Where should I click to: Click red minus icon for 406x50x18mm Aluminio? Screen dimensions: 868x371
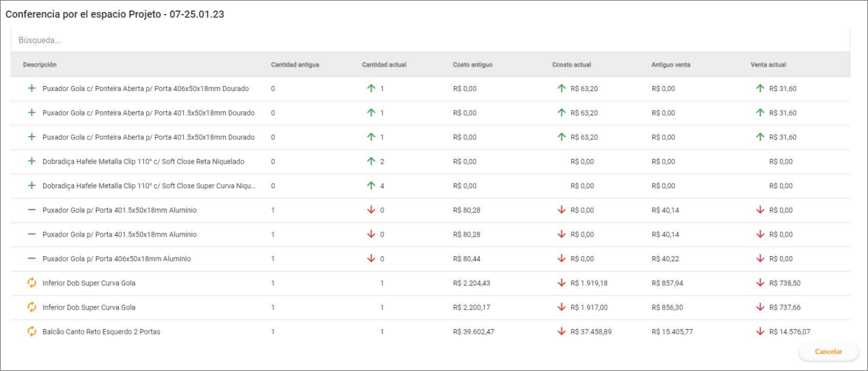(31, 259)
